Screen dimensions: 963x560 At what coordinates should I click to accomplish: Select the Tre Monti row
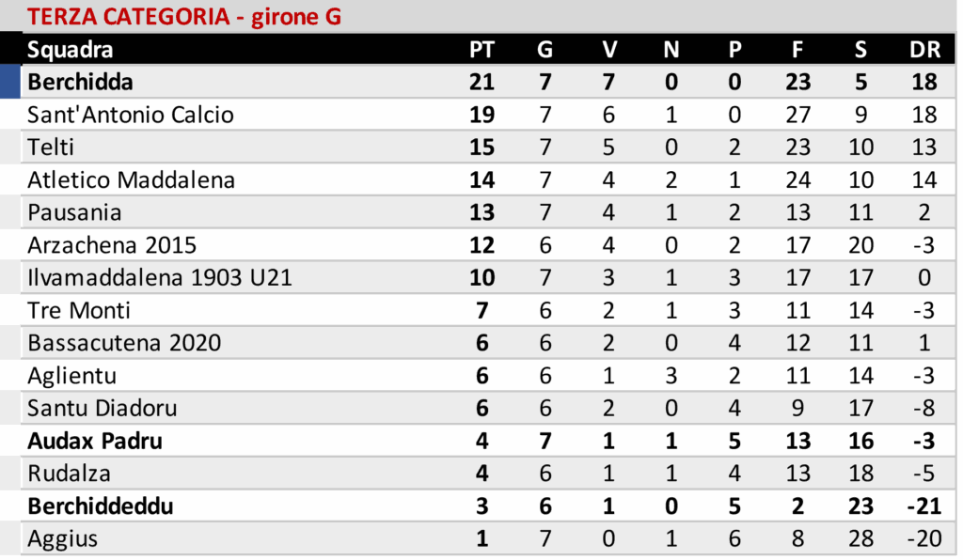point(79,310)
